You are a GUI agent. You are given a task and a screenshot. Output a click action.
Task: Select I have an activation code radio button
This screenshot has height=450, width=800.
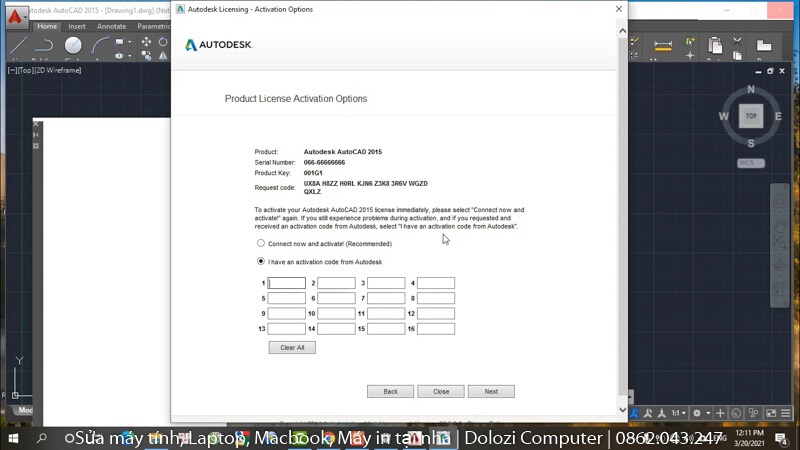point(261,261)
